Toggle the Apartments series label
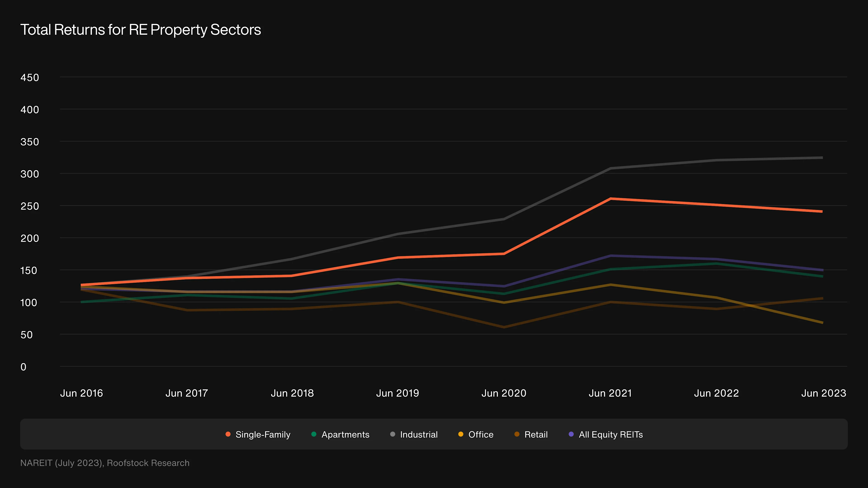The width and height of the screenshot is (868, 488). (345, 434)
